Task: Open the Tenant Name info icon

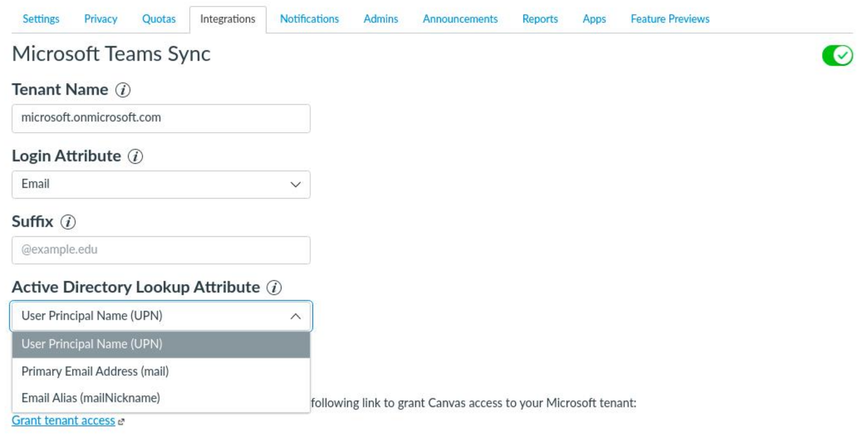Action: click(123, 90)
